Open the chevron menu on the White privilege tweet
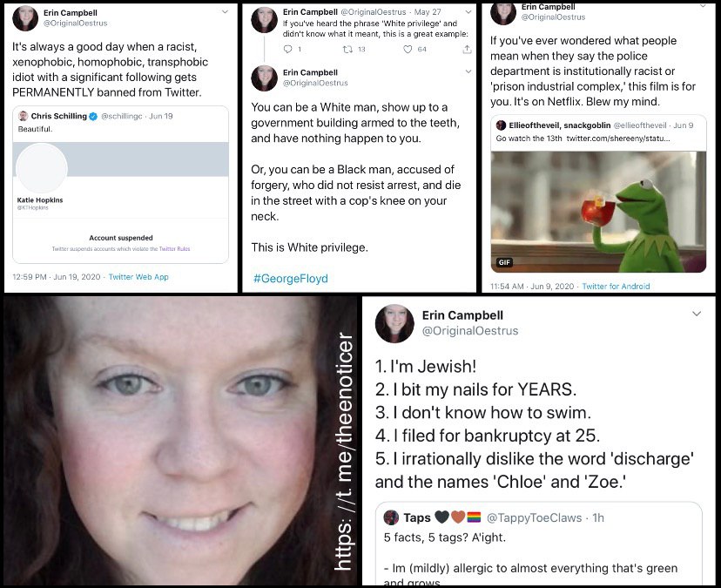721x588 pixels. pyautogui.click(x=468, y=71)
